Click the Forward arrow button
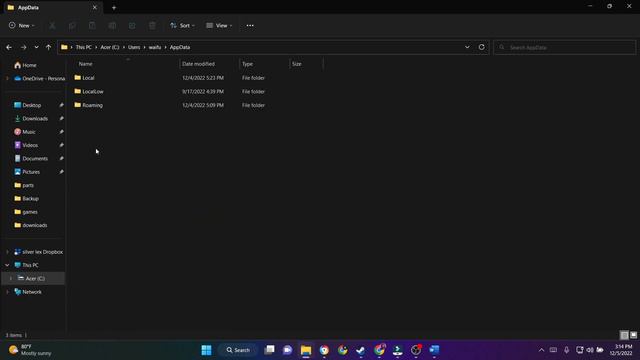This screenshot has height=360, width=640. (x=23, y=47)
